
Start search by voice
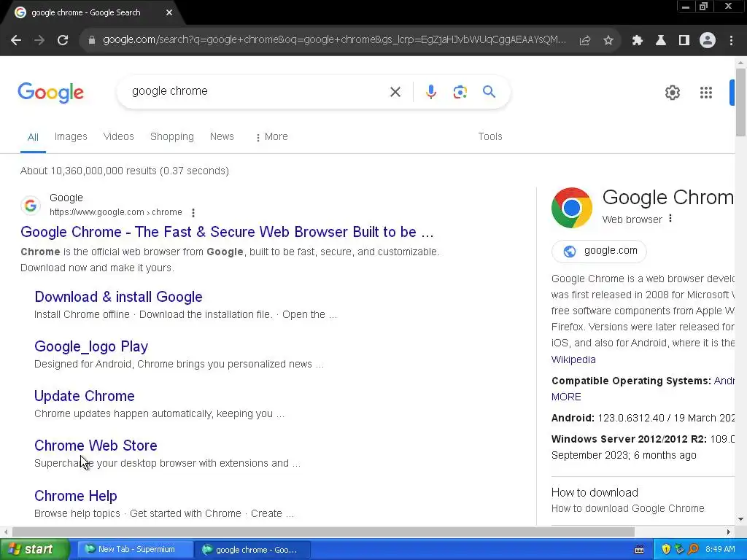click(x=430, y=92)
